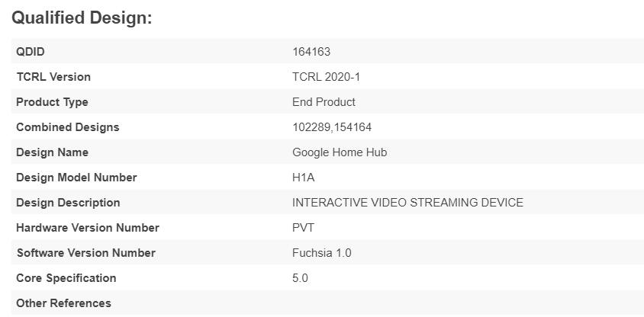The image size is (644, 317).
Task: Click the TCRL 2020-1 value
Action: pyautogui.click(x=324, y=77)
